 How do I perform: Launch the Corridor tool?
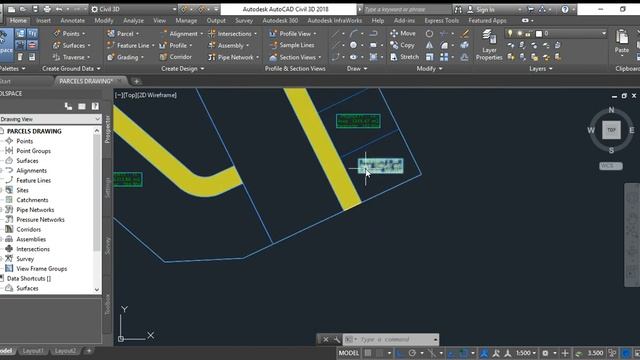click(x=176, y=57)
